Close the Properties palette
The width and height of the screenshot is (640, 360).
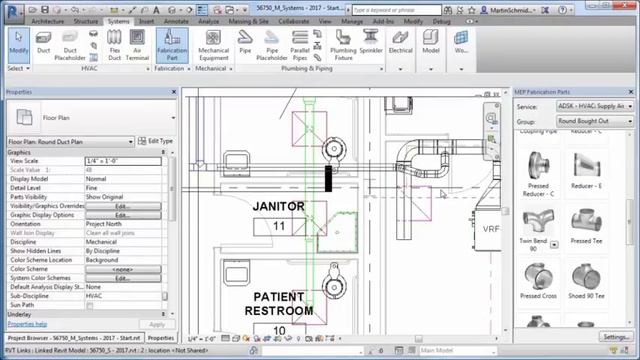coord(174,92)
